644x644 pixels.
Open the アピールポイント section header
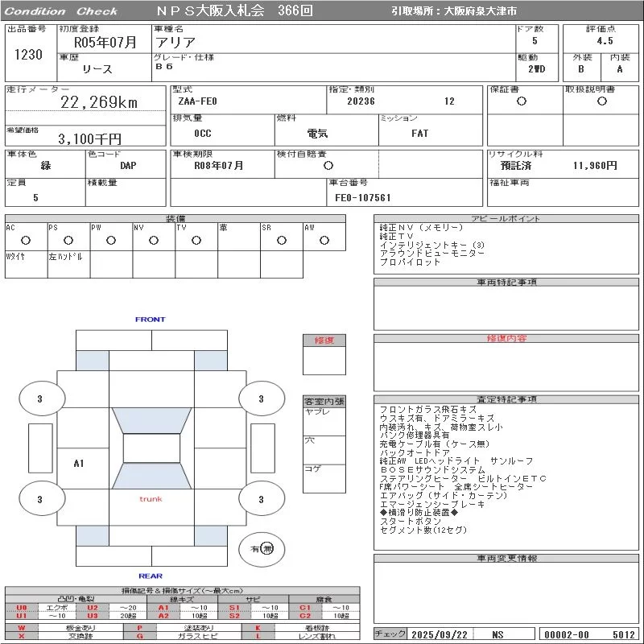coord(506,219)
